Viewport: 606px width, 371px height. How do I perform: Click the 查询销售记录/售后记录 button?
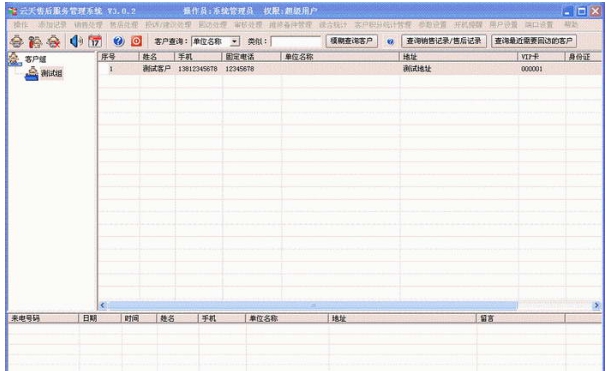444,41
